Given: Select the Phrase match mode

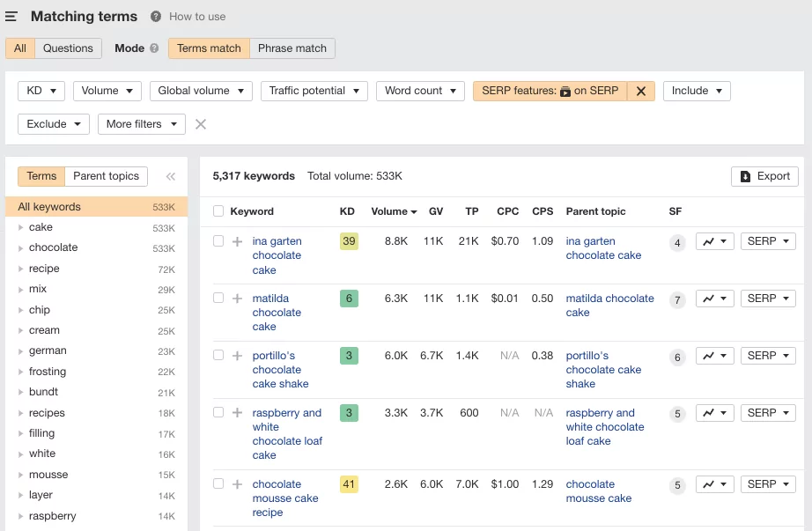Looking at the screenshot, I should [292, 48].
